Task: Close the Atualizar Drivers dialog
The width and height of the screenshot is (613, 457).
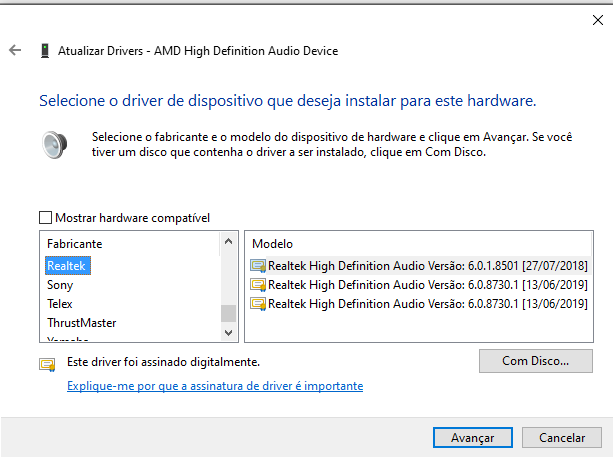Action: point(598,20)
